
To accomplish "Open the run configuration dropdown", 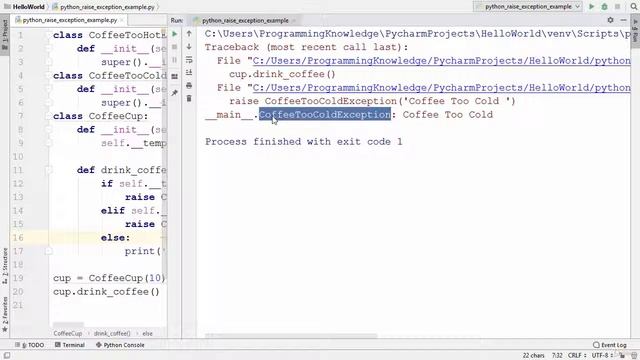I will 528,7.
